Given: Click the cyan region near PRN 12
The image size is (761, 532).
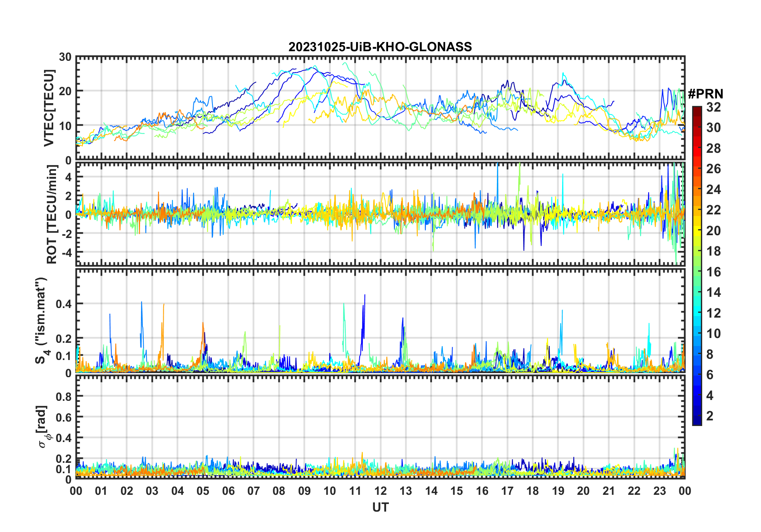Looking at the screenshot, I should pos(697,313).
